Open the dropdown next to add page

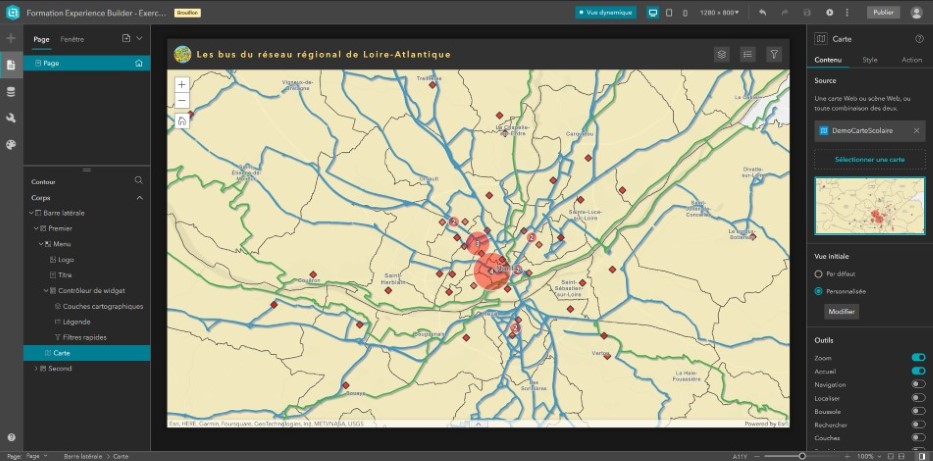[139, 39]
